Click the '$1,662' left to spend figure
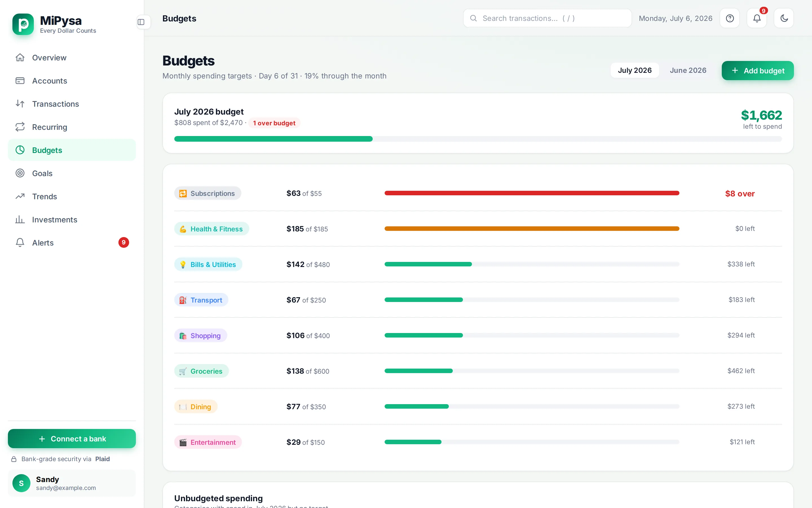The width and height of the screenshot is (812, 508). [x=761, y=115]
